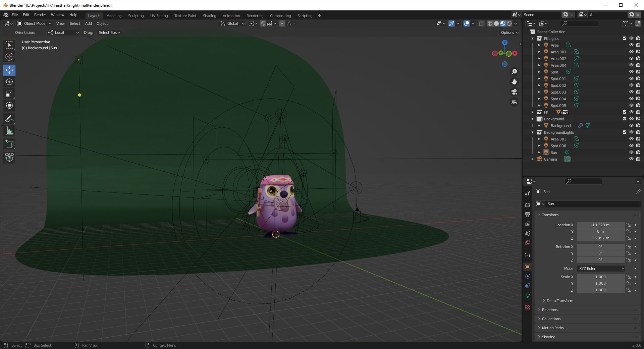
Task: Click the Location Z value field
Action: point(600,238)
